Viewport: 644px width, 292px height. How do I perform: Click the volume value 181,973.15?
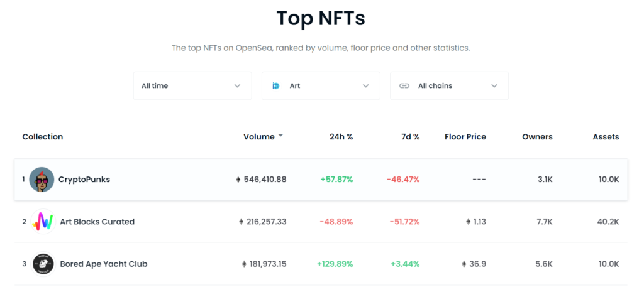coord(268,264)
